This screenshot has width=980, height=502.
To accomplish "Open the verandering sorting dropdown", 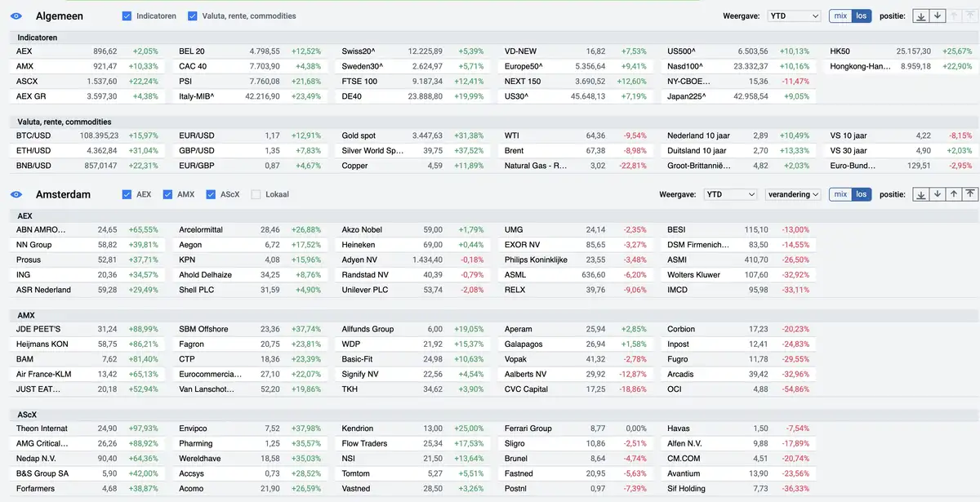I will [793, 194].
